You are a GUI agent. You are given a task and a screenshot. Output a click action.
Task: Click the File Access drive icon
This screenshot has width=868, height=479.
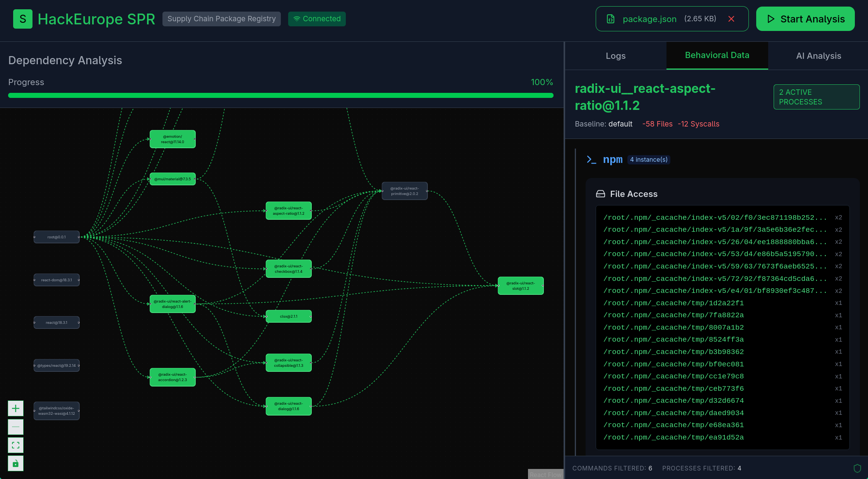[600, 194]
